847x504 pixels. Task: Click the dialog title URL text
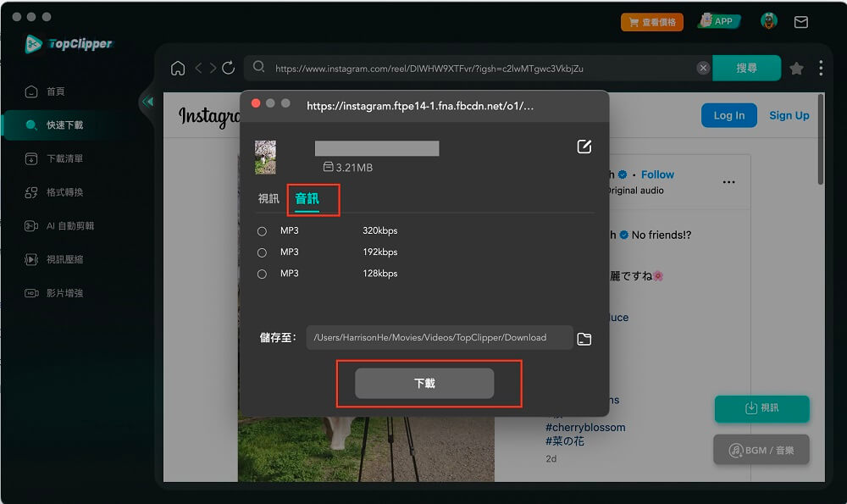click(420, 106)
